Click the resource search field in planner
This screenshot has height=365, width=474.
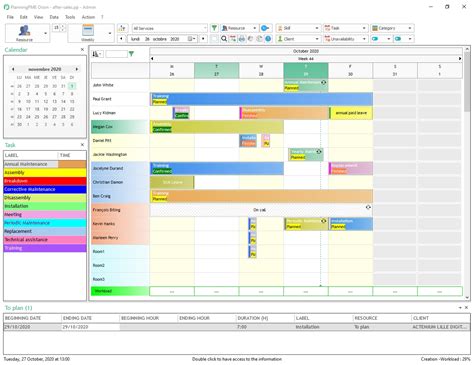116,54
